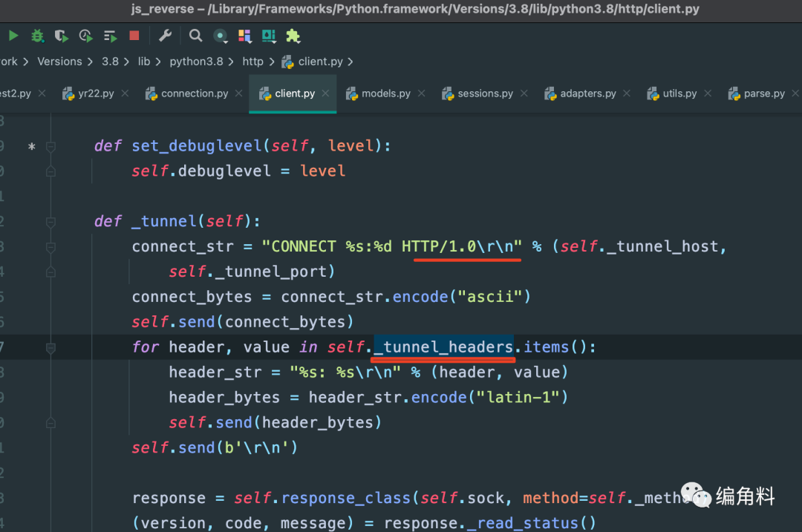The height and width of the screenshot is (532, 802).
Task: Switch to the models.py tab
Action: (385, 93)
